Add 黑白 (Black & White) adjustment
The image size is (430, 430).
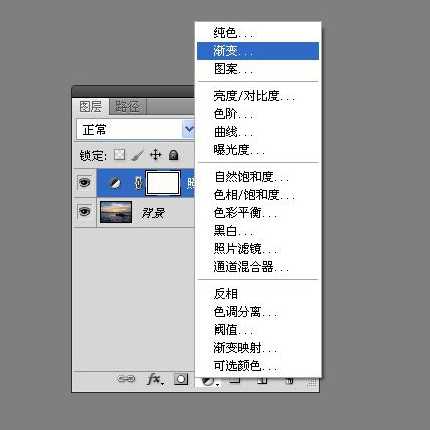[258, 231]
